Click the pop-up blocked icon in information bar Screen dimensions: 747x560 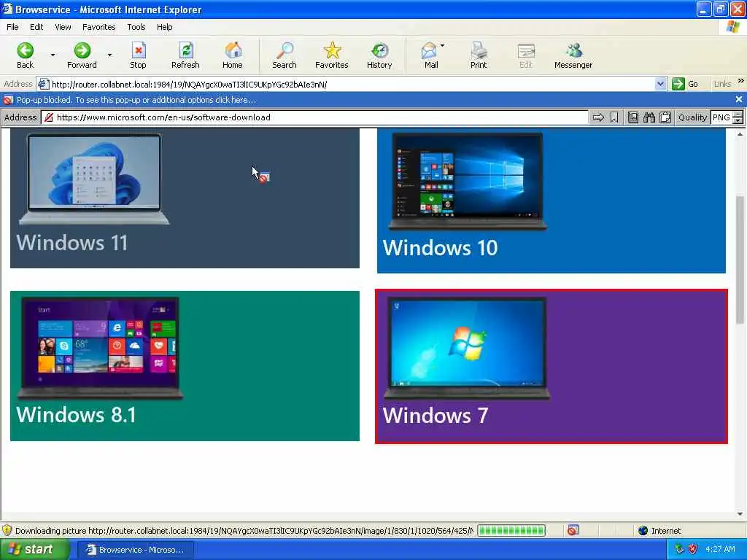8,100
